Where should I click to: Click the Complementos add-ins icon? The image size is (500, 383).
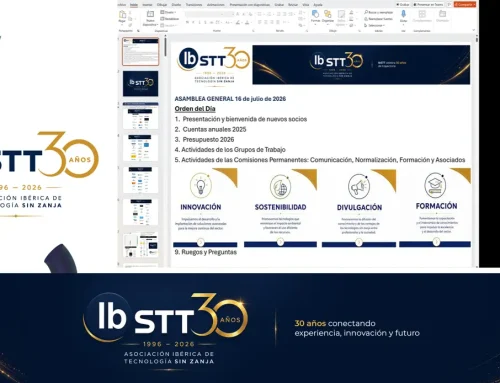pyautogui.click(x=422, y=14)
